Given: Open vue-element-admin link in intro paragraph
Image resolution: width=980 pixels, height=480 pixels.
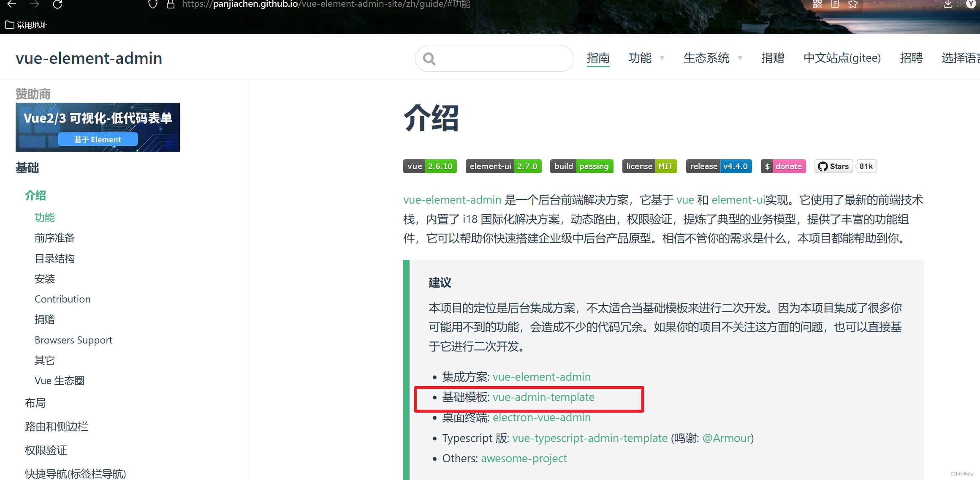Looking at the screenshot, I should [452, 200].
